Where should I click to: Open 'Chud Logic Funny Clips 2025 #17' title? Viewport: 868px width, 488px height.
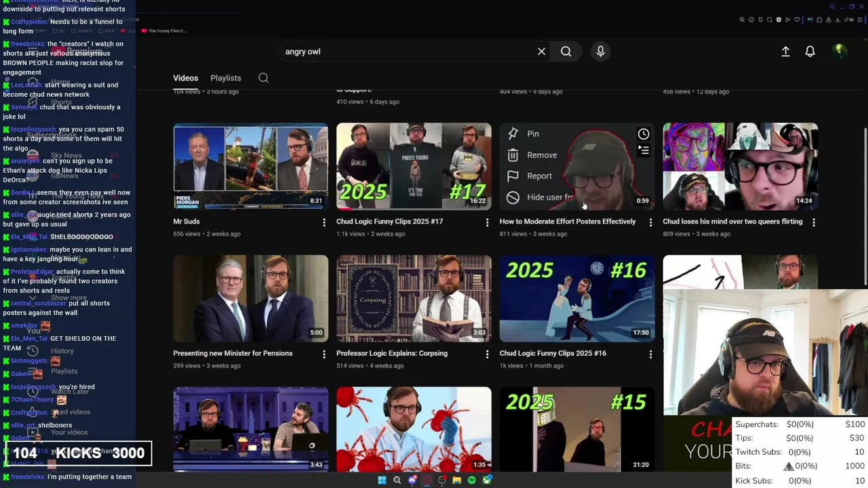(389, 222)
